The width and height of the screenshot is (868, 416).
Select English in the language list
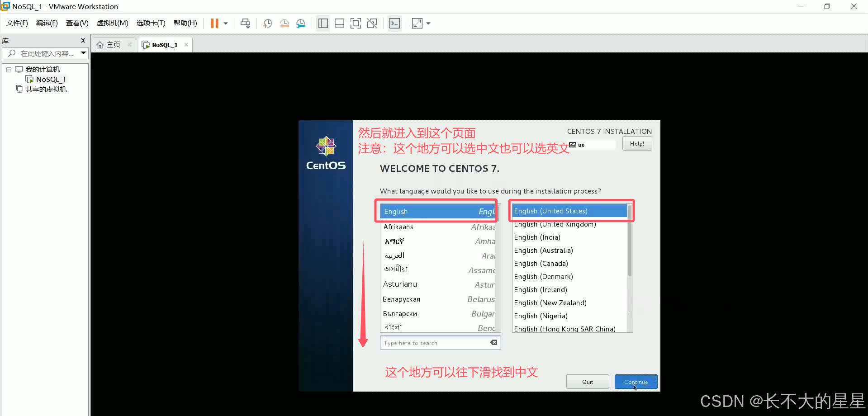[438, 211]
